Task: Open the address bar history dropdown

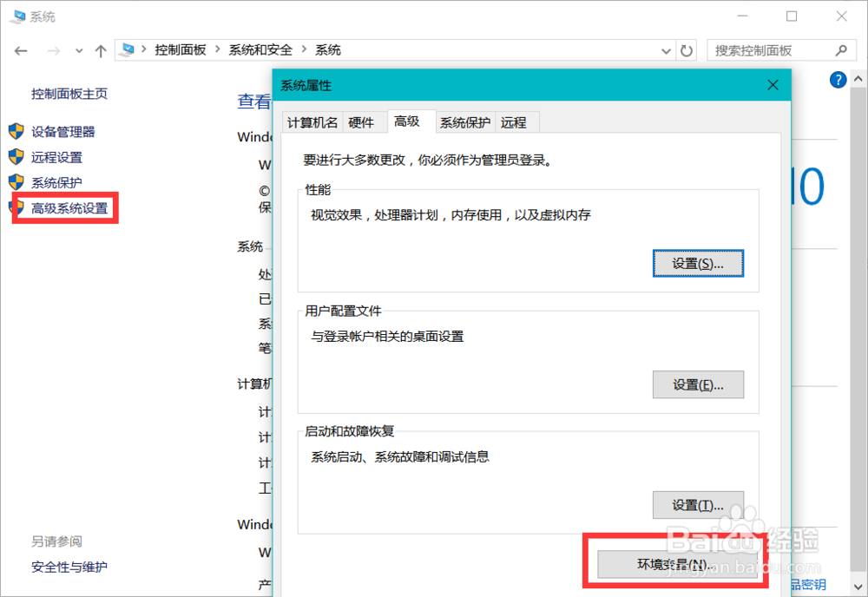Action: pyautogui.click(x=665, y=50)
